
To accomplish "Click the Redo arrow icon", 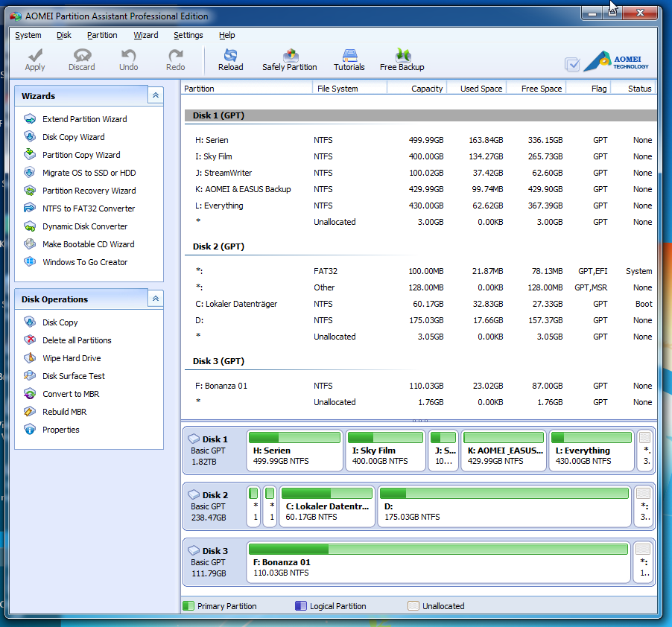I will [x=176, y=60].
